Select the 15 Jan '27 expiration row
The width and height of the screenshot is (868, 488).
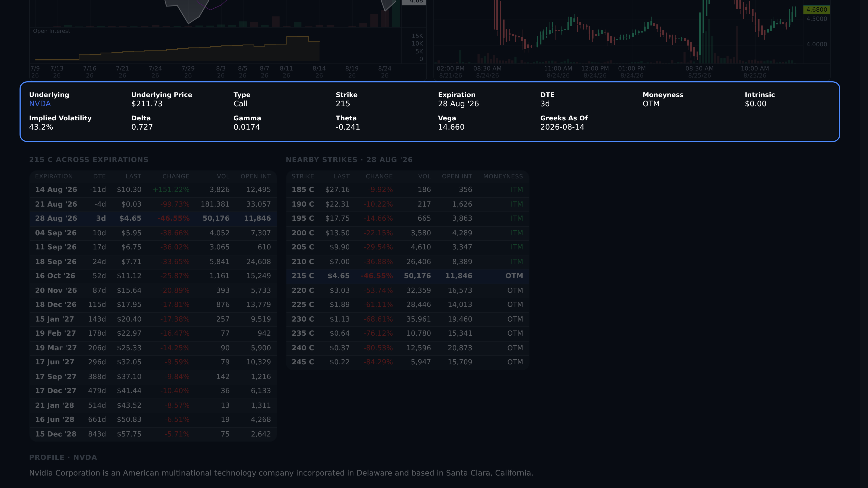(x=153, y=319)
